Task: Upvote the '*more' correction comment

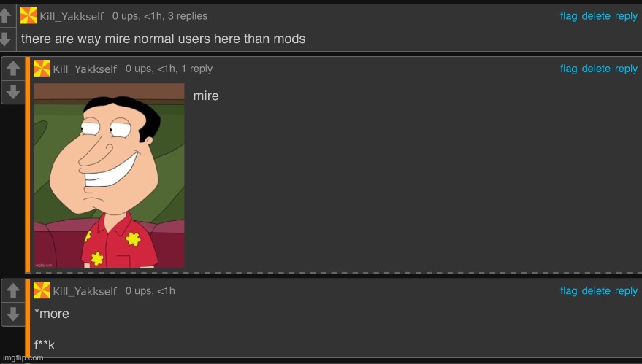Action: 12,290
